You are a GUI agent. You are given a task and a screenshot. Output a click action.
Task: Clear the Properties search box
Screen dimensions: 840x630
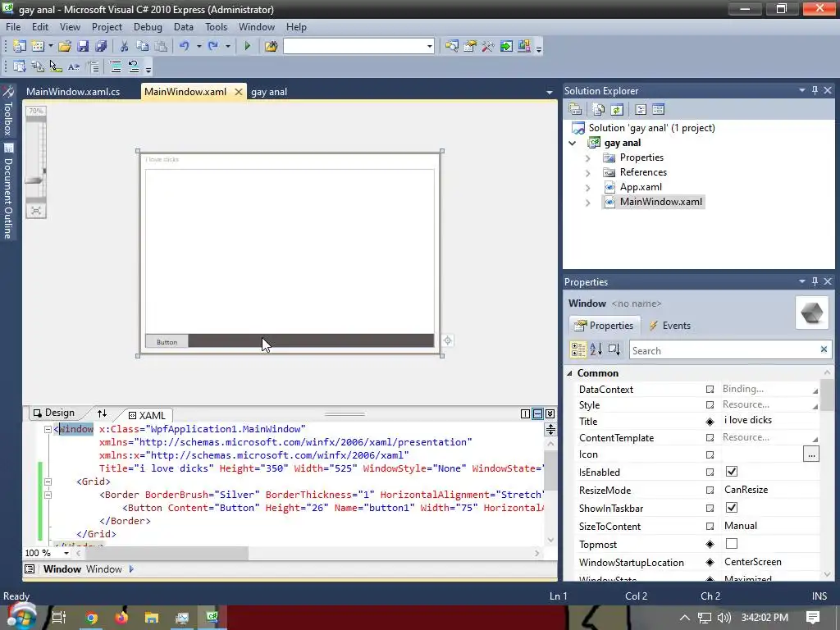[x=824, y=349]
